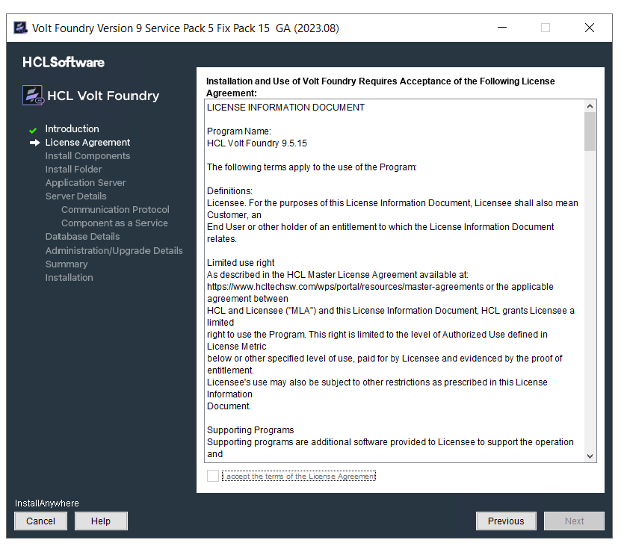The image size is (624, 550).
Task: Accept the terms of the License Agreement
Action: [213, 477]
